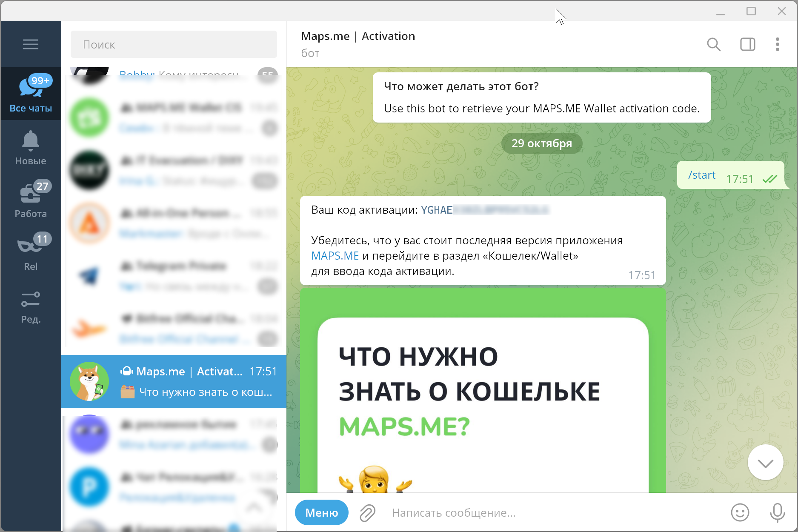Click the text Что может делать этот бот?
Image resolution: width=798 pixels, height=532 pixels.
pos(461,86)
